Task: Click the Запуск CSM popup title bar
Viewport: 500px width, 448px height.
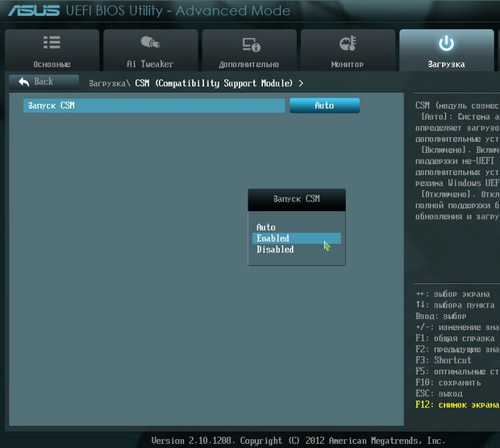Action: pyautogui.click(x=297, y=200)
